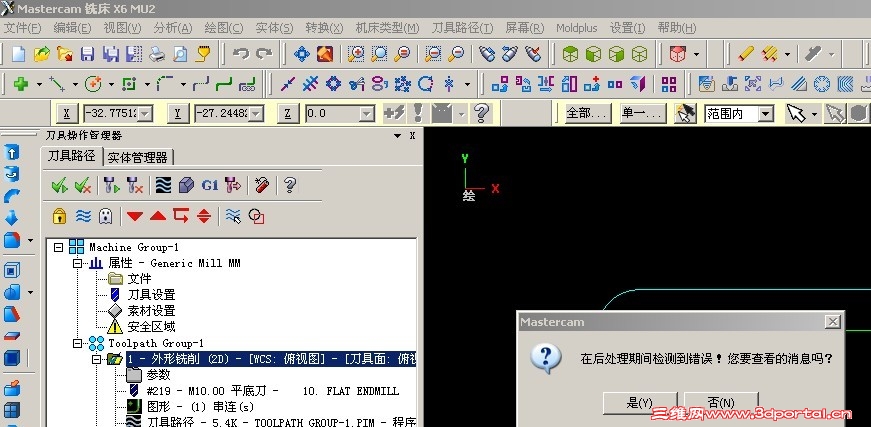Click the G1 post processing icon
Viewport: 871px width, 427px height.
coord(210,185)
